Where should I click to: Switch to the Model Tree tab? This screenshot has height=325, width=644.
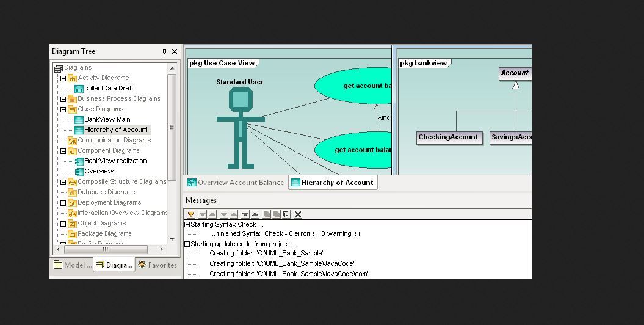(73, 265)
